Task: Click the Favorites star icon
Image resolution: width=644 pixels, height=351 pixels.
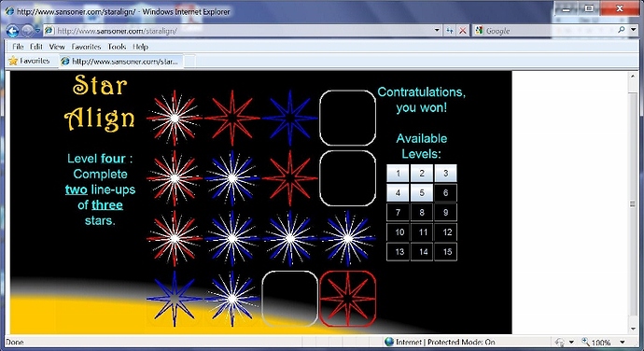Action: [x=13, y=61]
